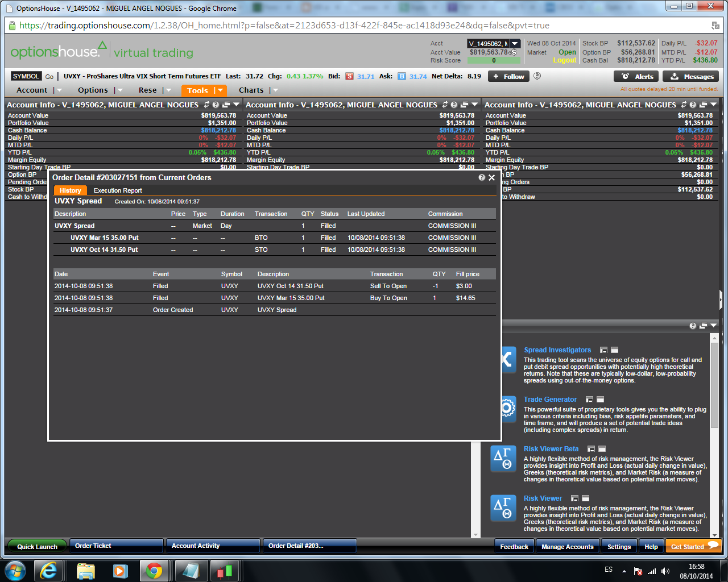Click the SYMBOL input field

[26, 76]
